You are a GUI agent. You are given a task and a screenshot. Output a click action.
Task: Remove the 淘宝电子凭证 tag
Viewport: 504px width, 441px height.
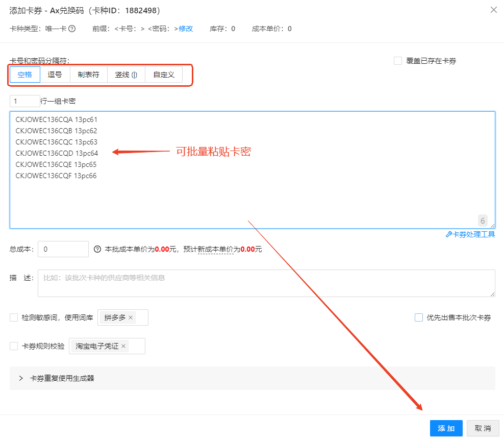pos(123,346)
